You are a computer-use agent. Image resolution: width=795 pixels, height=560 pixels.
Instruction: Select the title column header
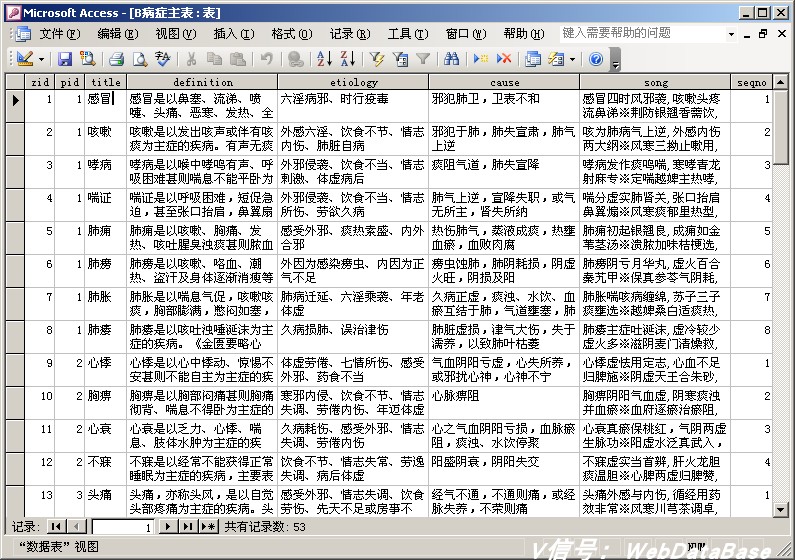click(105, 82)
